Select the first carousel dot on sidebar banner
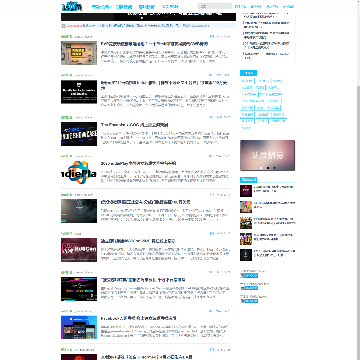 [x=261, y=168]
